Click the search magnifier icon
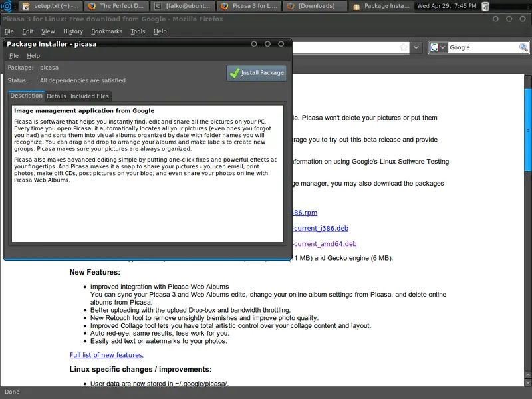The width and height of the screenshot is (532, 399). click(x=523, y=47)
